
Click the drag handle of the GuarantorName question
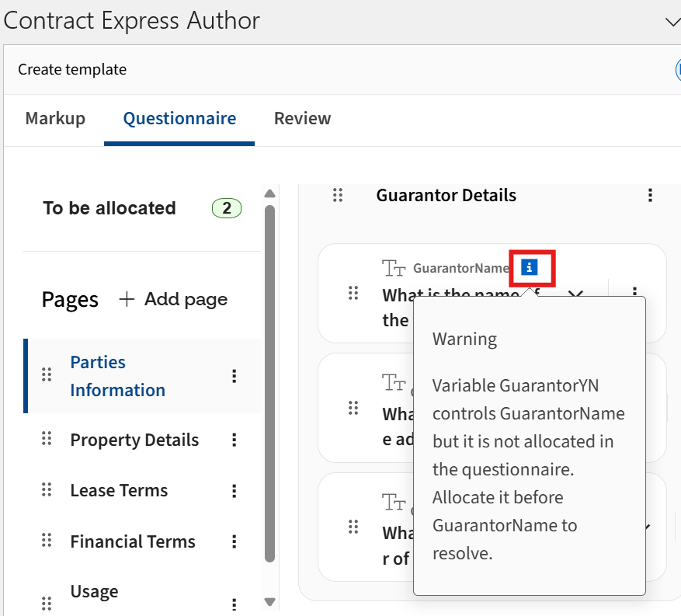pos(354,294)
